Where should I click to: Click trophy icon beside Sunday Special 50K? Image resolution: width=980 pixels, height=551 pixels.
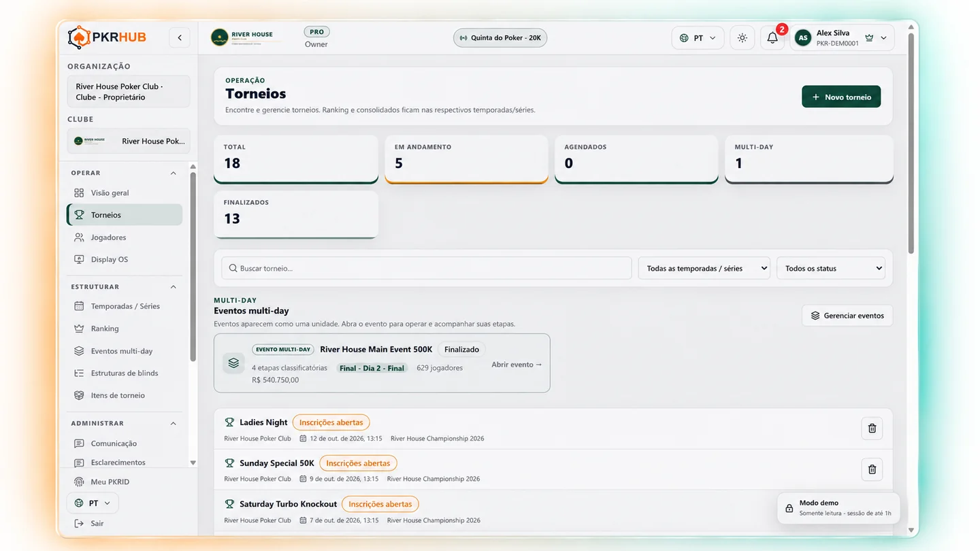point(229,463)
